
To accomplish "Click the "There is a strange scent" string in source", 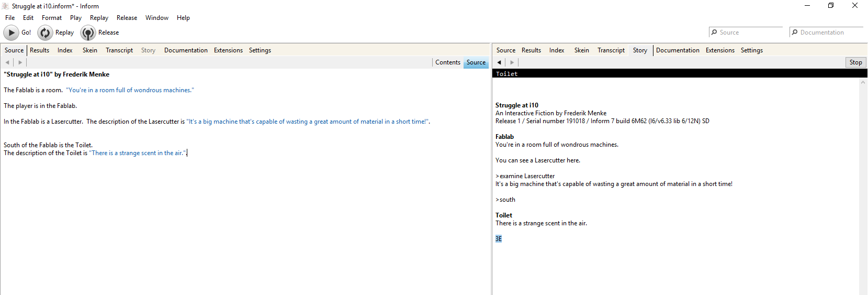I will [x=138, y=153].
